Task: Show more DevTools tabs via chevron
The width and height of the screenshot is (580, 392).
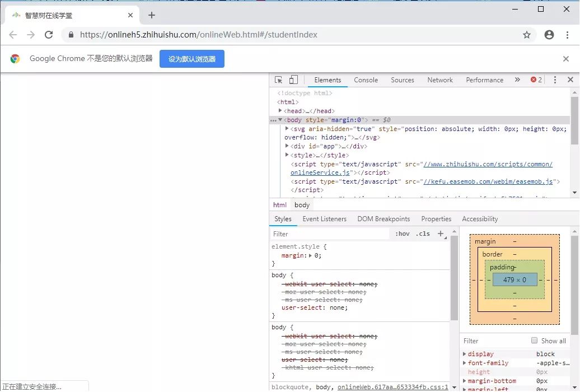Action: 517,80
